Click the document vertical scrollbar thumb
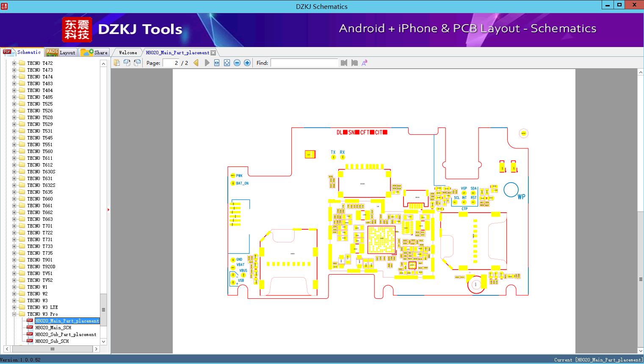Screen dimensions: 644x364 [641, 279]
